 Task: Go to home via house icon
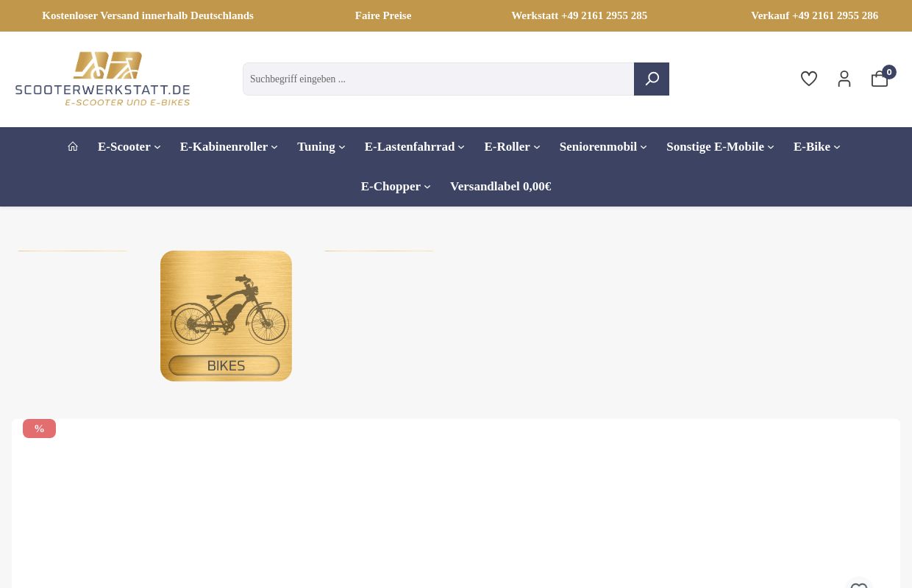(x=73, y=146)
